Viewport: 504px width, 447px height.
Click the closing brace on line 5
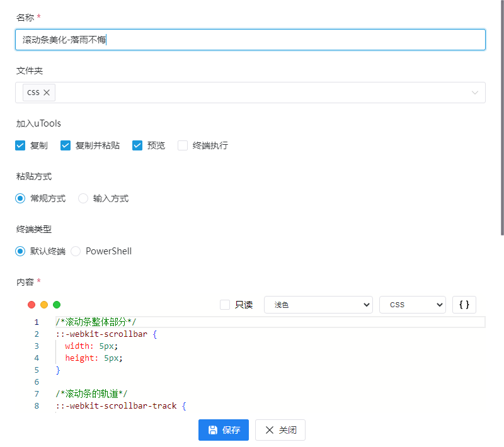58,370
